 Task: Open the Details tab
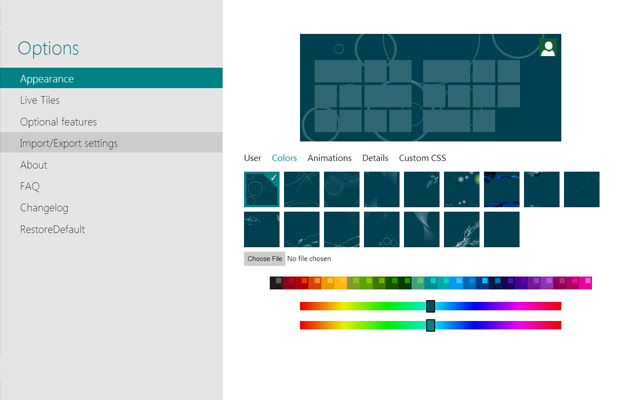tap(375, 158)
